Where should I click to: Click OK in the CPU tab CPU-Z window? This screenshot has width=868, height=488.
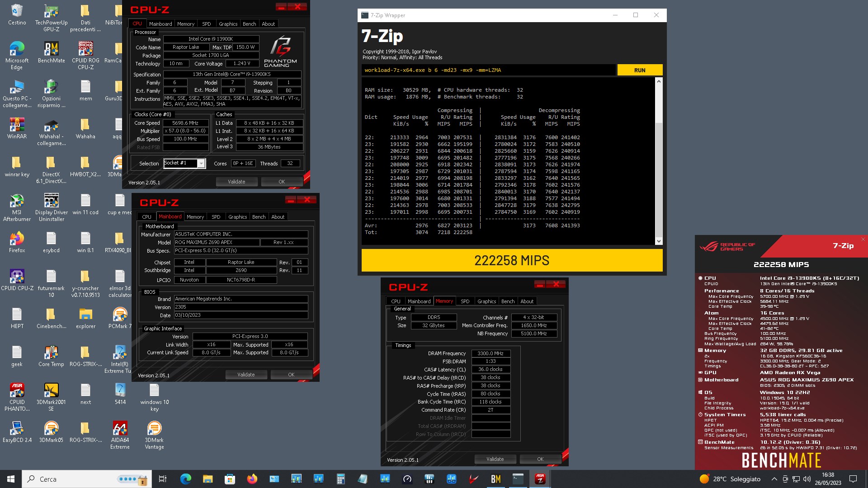282,182
